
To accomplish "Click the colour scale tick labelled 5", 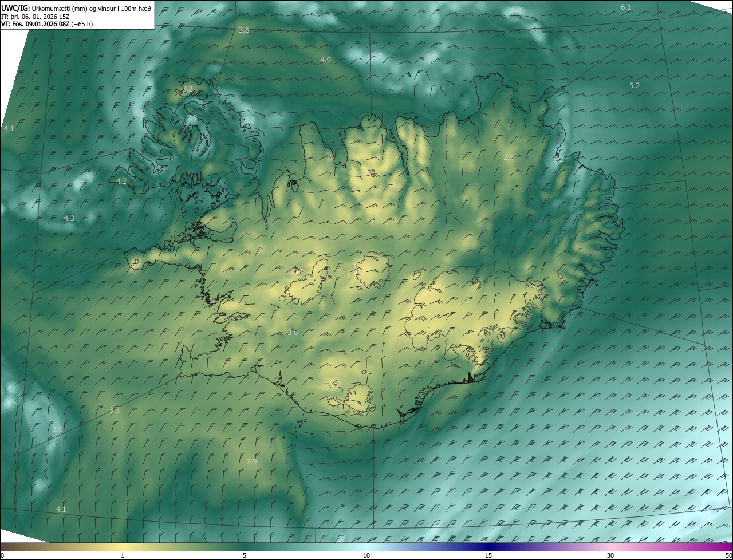I will (245, 555).
